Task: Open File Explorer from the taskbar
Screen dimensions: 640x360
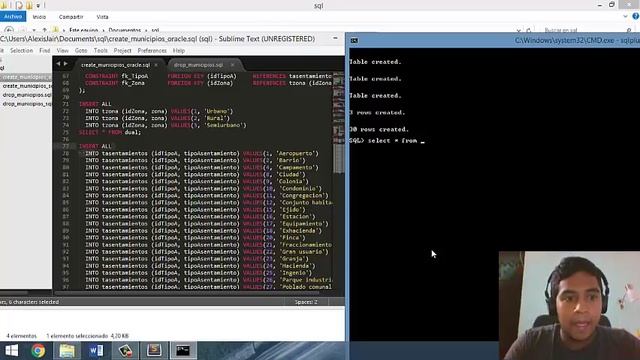Action: click(x=67, y=351)
